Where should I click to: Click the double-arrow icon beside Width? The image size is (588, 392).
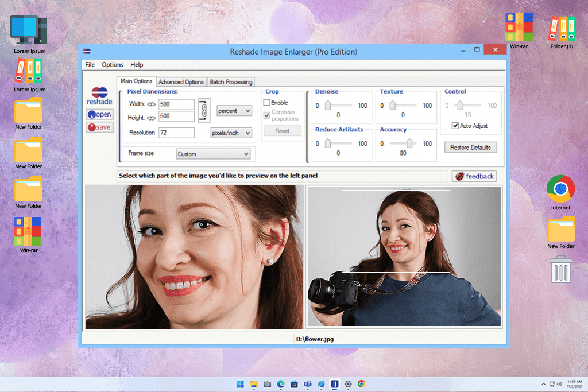[151, 104]
